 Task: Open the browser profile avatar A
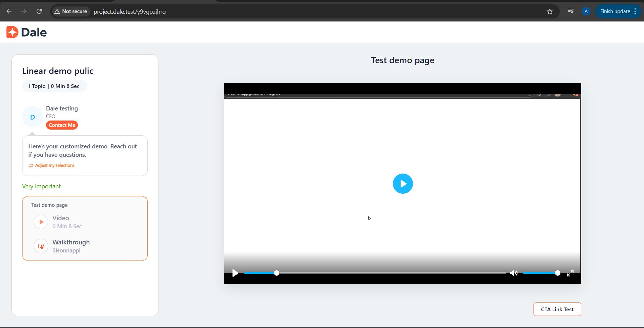[586, 11]
